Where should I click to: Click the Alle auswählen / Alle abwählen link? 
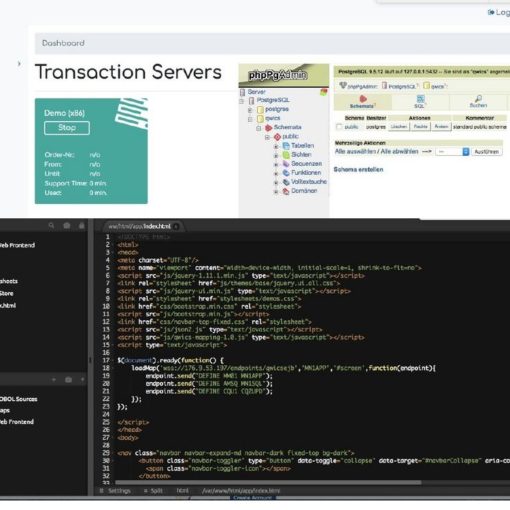point(376,151)
